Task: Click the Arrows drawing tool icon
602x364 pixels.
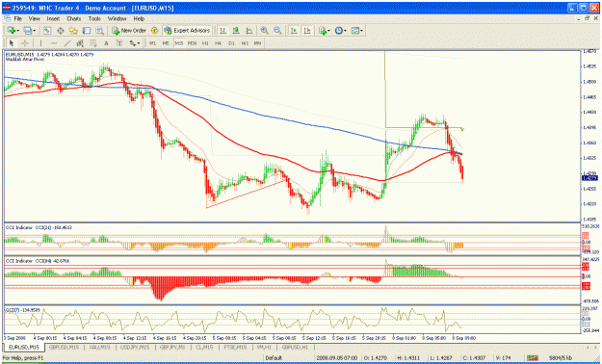Action: 133,43
